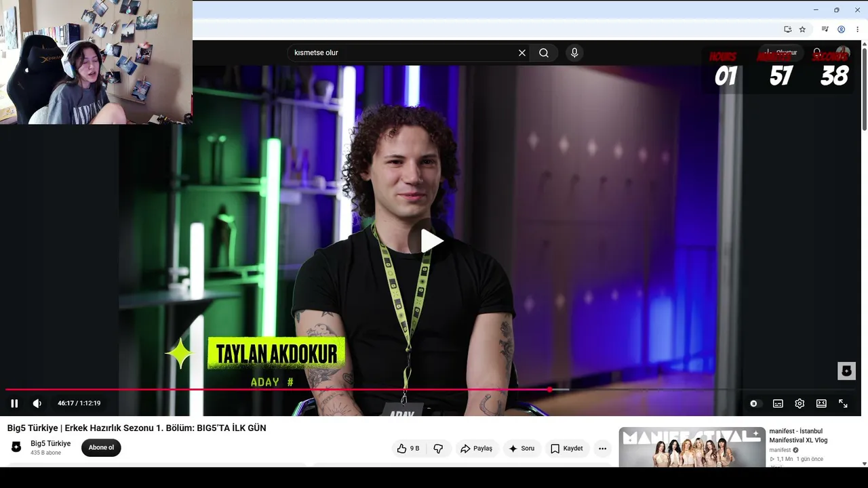Screen dimensions: 868x488
Task: Subscribe with the 'Abone ol' button
Action: point(101,447)
